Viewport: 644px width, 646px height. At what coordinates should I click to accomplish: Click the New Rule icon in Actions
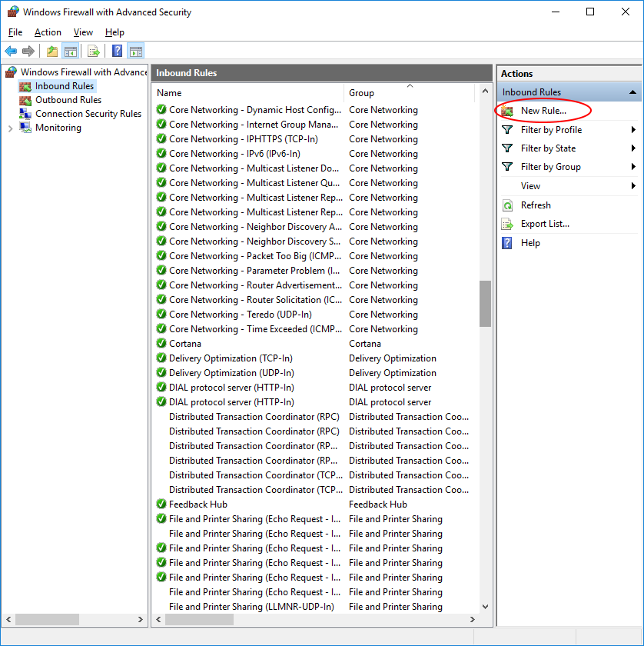point(507,111)
